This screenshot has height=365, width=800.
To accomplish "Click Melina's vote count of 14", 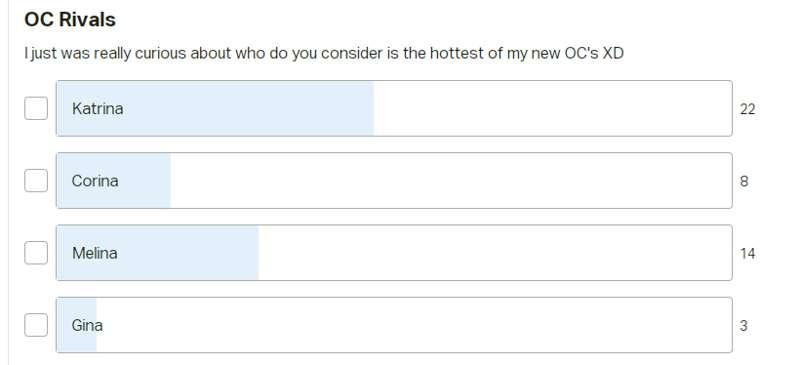I will coord(747,254).
